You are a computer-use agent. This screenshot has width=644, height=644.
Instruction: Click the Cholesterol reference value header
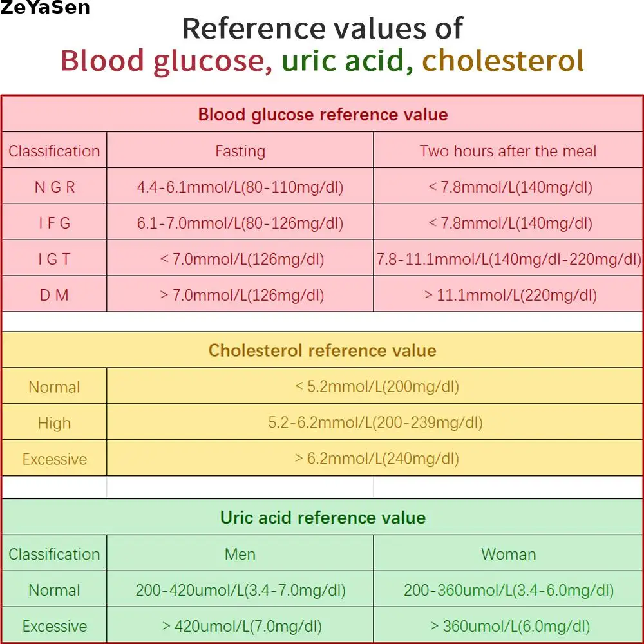point(323,350)
